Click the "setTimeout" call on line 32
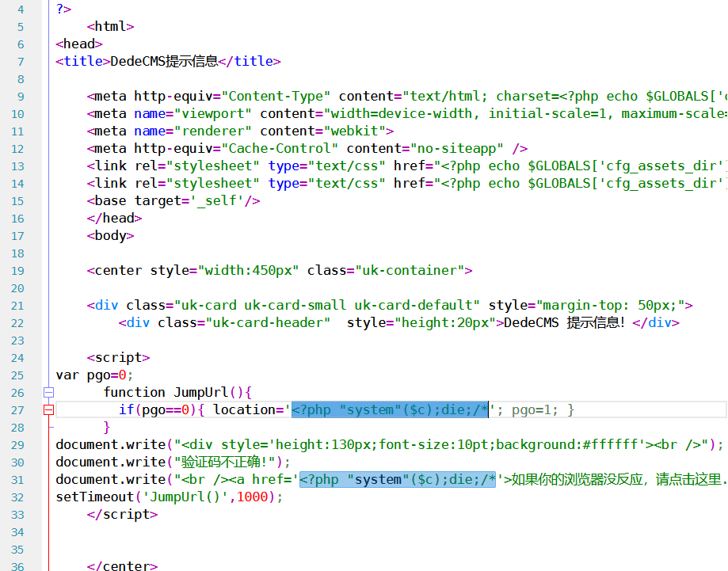The image size is (728, 571). point(95,497)
